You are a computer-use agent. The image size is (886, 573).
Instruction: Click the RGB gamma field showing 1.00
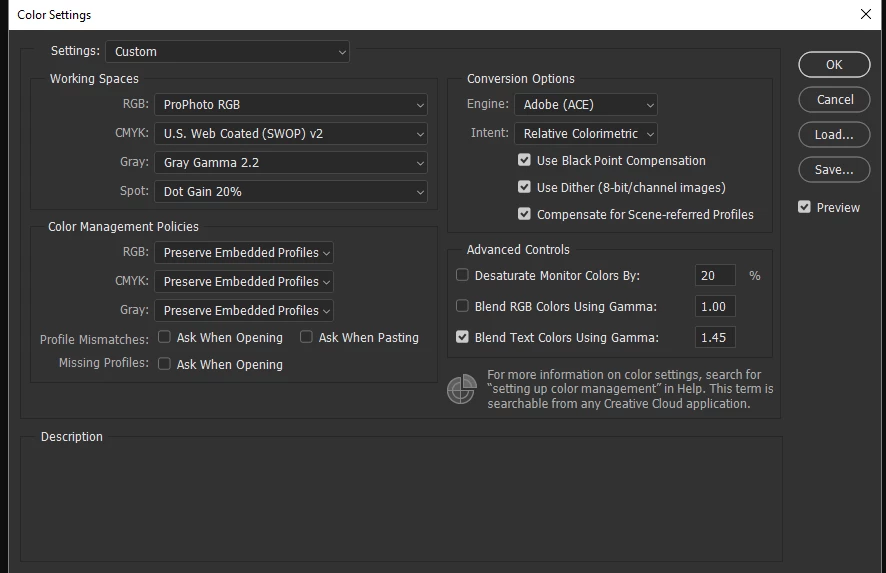(x=715, y=306)
